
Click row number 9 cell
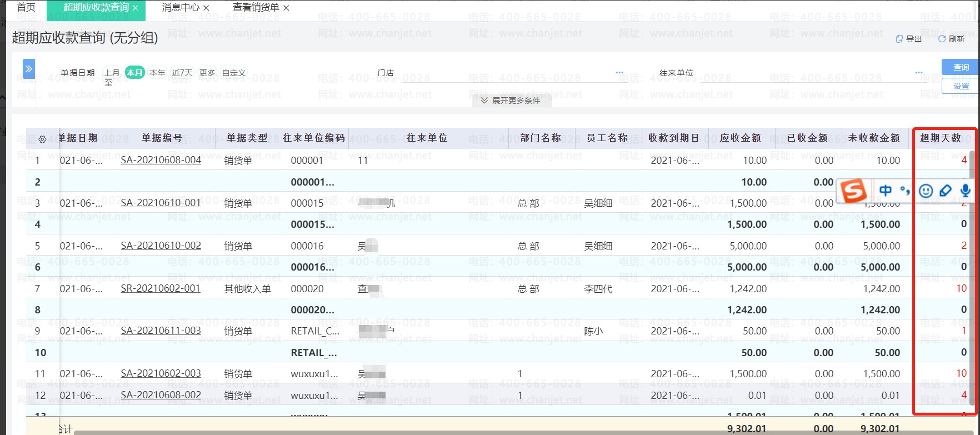click(x=38, y=331)
